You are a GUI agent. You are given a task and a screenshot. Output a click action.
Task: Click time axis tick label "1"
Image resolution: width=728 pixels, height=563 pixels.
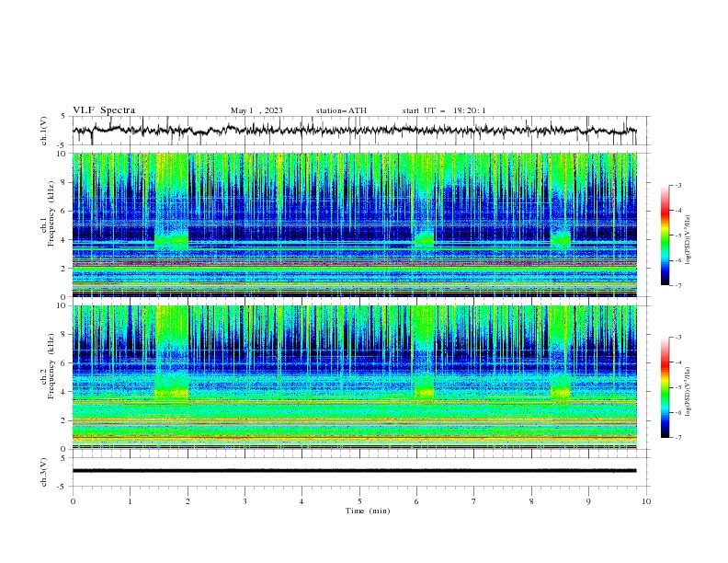click(130, 501)
